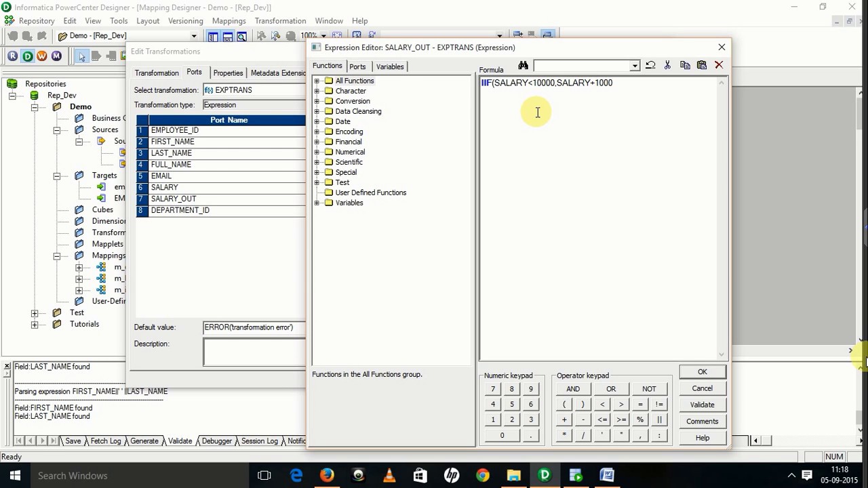Open Firefox from the taskbar
Image resolution: width=868 pixels, height=488 pixels.
pos(327,475)
